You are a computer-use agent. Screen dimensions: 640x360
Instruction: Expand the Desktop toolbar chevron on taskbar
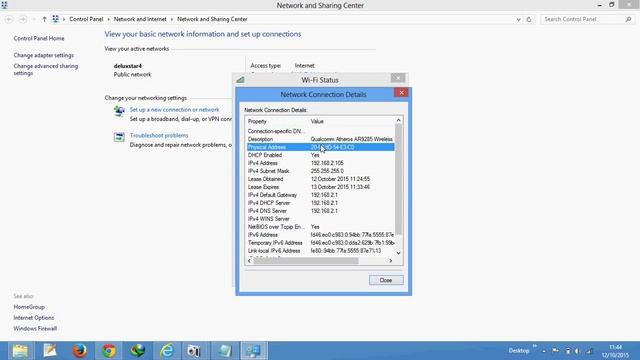[534, 347]
